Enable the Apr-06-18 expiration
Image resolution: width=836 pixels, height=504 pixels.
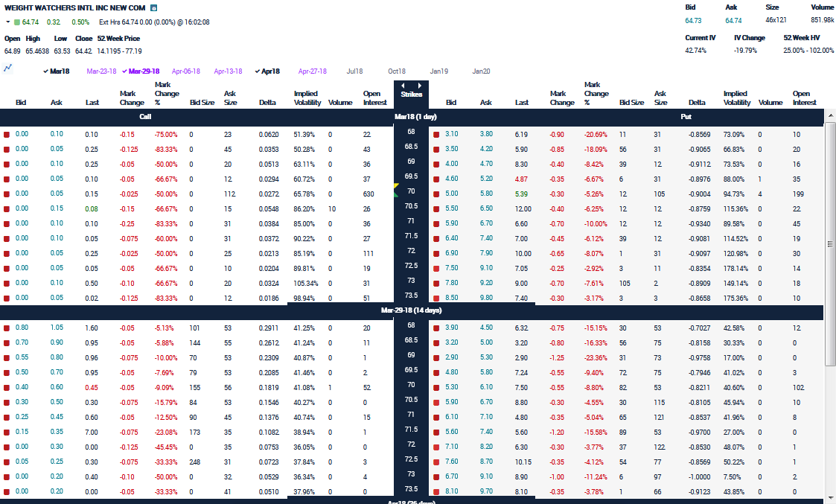[186, 71]
